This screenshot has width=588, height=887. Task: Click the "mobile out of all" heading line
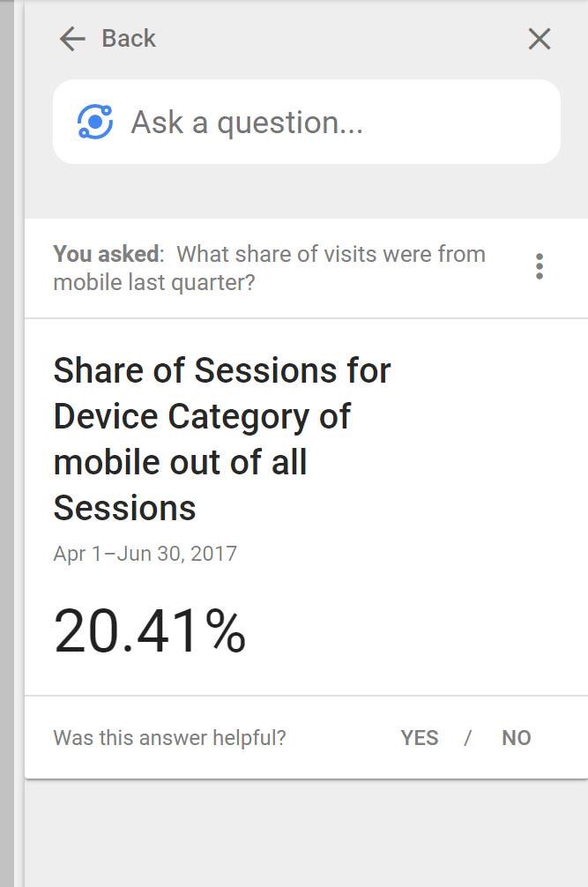[x=180, y=462]
